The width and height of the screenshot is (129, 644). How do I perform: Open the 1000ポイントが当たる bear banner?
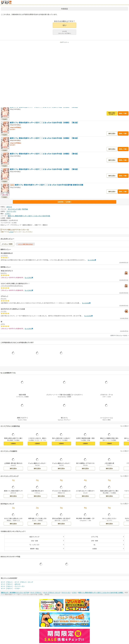[64, 620]
